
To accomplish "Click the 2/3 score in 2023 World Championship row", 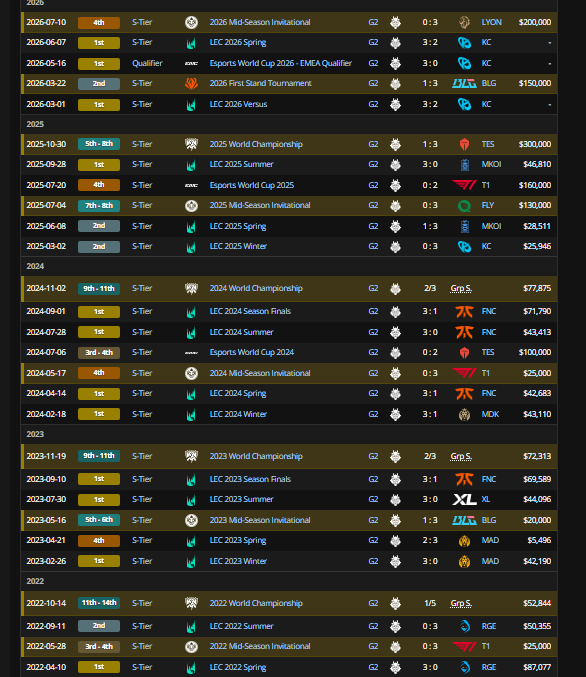I will [x=430, y=456].
